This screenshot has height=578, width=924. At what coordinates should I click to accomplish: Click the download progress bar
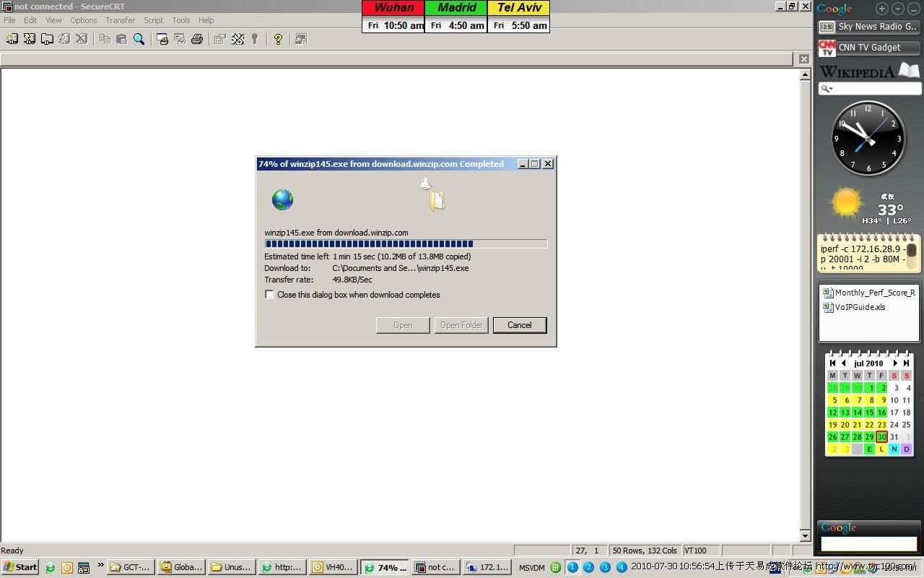tap(406, 244)
